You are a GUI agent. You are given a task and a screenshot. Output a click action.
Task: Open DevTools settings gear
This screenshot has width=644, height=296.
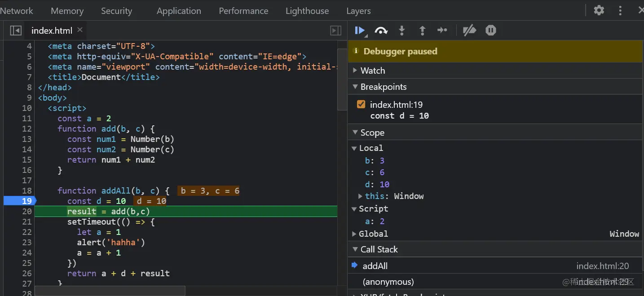(x=599, y=10)
